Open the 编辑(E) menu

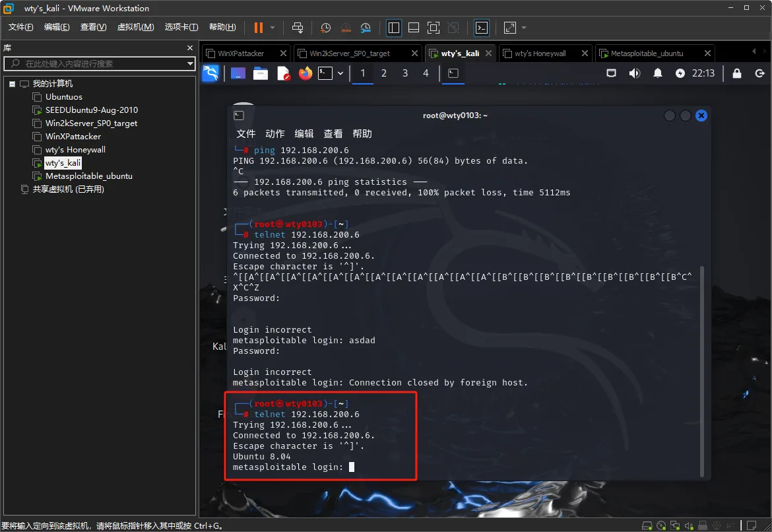click(57, 27)
